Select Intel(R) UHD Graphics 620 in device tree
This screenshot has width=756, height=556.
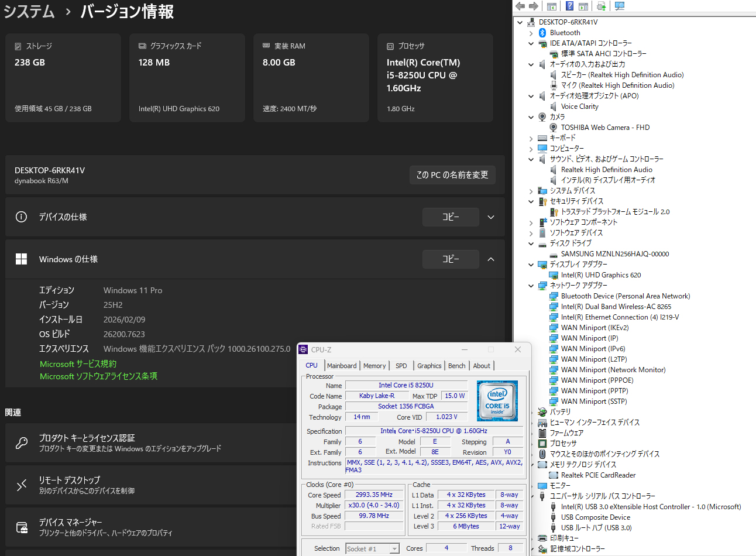600,275
